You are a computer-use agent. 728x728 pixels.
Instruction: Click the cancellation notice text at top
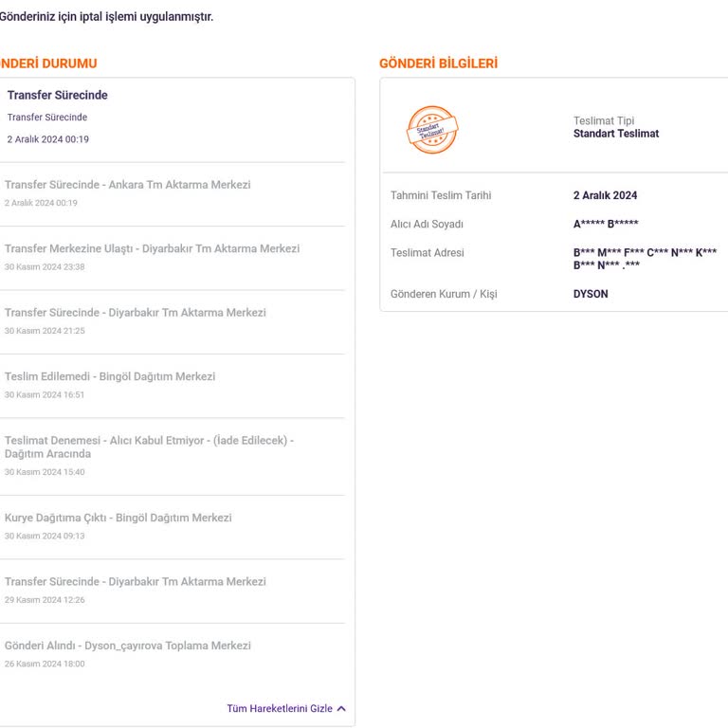coord(106,16)
